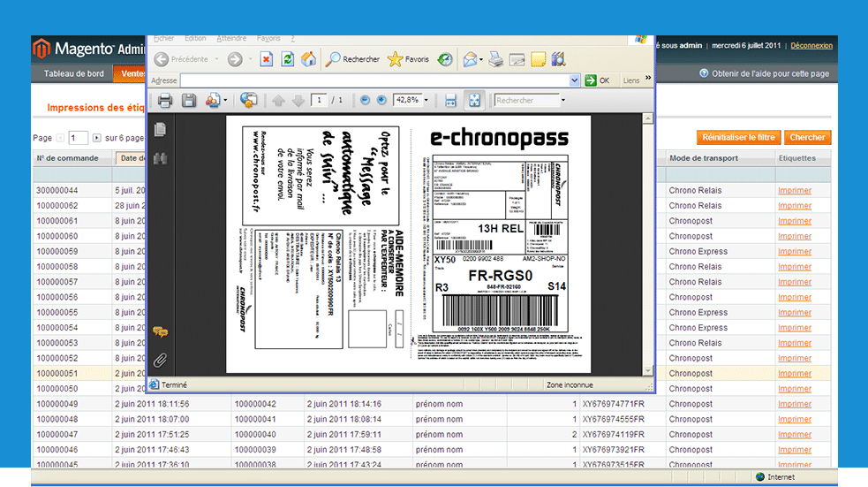The width and height of the screenshot is (868, 487).
Task: Click the browser Print printer icon
Action: [496, 59]
